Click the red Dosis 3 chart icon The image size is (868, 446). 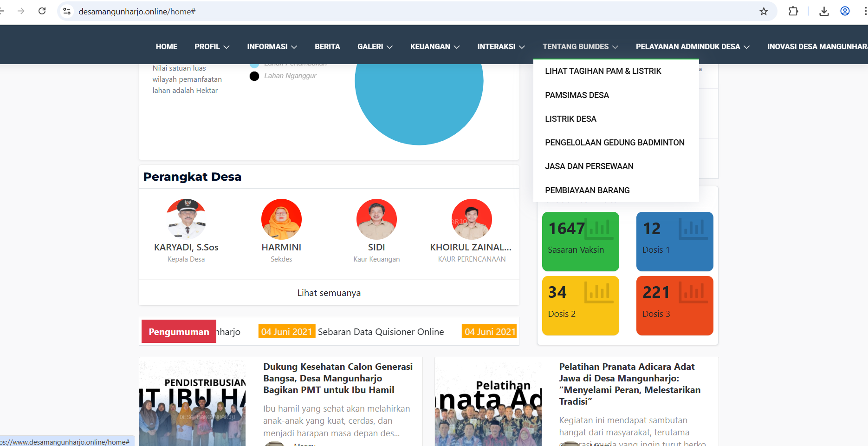[x=693, y=292]
